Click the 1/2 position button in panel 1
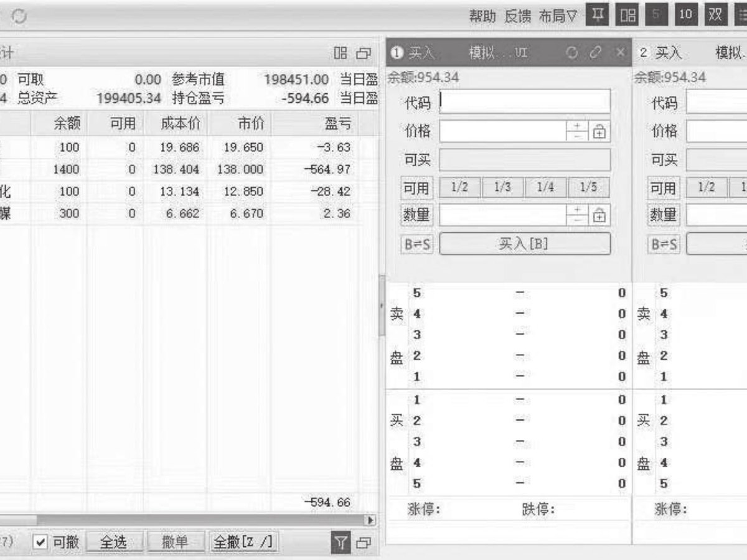 (460, 188)
